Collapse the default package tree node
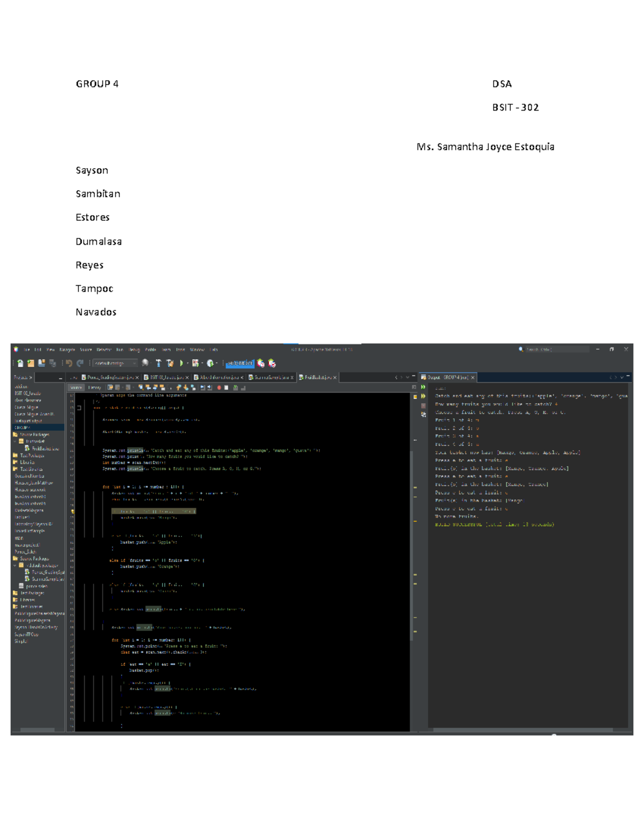This screenshot has height=834, width=644. [15, 565]
